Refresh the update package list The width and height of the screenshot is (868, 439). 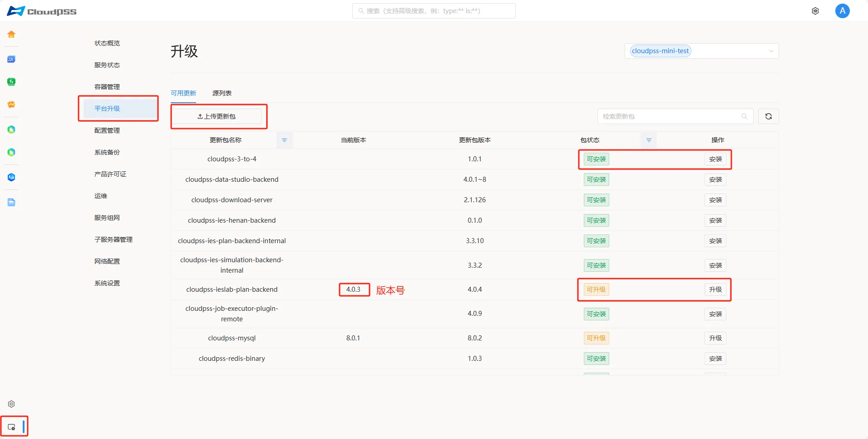click(769, 116)
